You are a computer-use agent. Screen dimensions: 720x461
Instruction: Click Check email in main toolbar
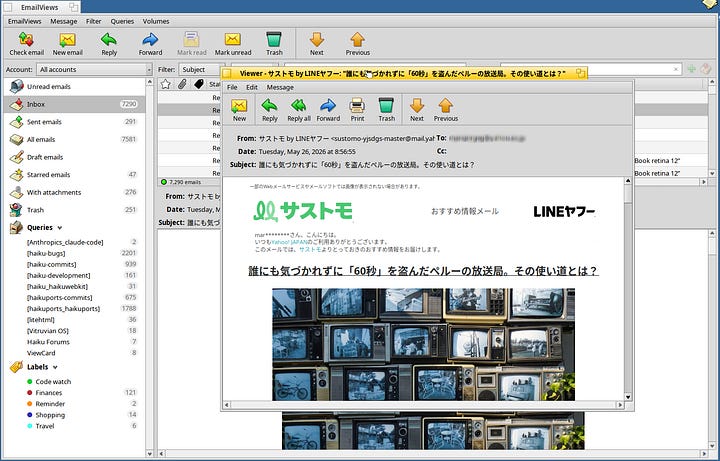[27, 44]
